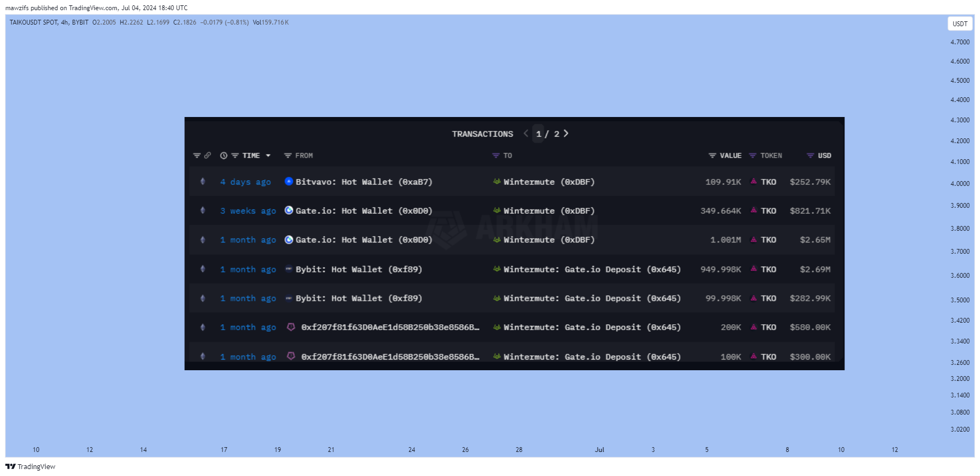Click the clock icon beside the TIME column
The image size is (980, 476).
click(224, 155)
